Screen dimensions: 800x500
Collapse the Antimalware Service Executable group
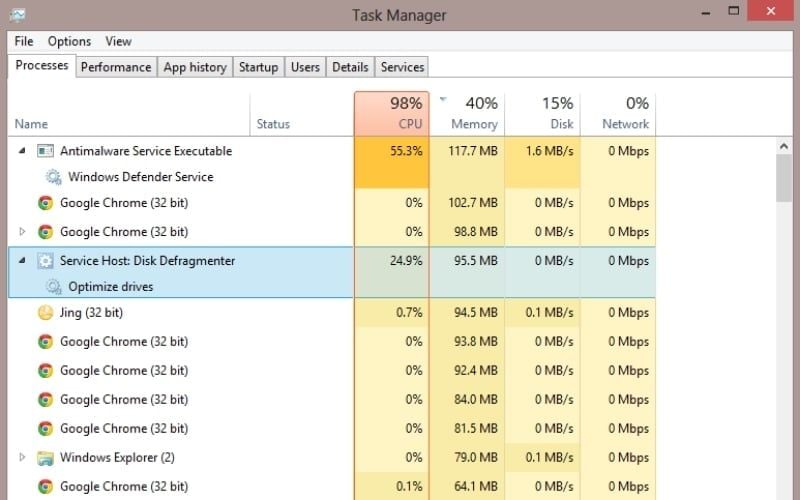[22, 151]
